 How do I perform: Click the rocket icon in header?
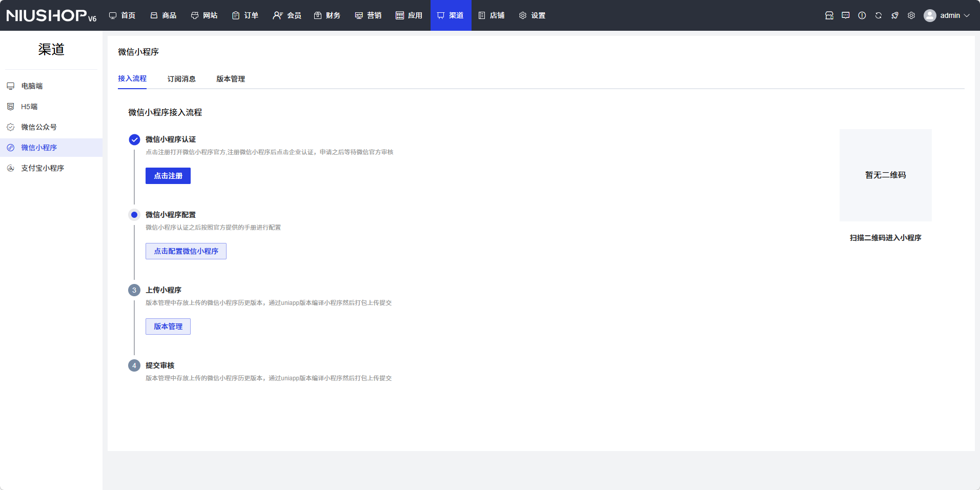[x=894, y=15]
